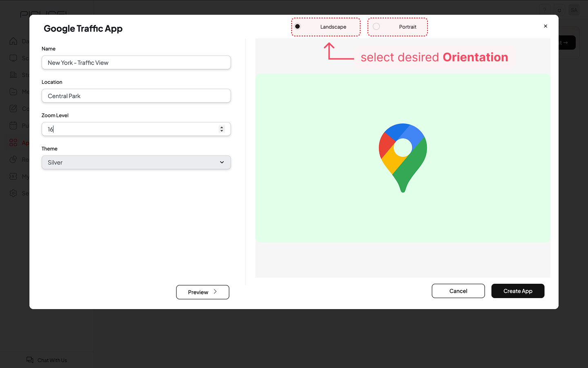
Task: Increase Zoom Level with the up stepper arrow
Action: (x=222, y=127)
